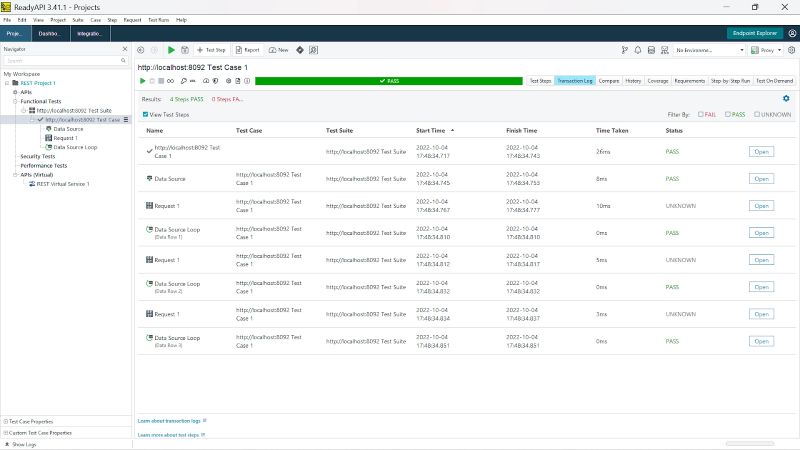This screenshot has width=800, height=450.
Task: Click the database icon in top toolbar
Action: [651, 50]
